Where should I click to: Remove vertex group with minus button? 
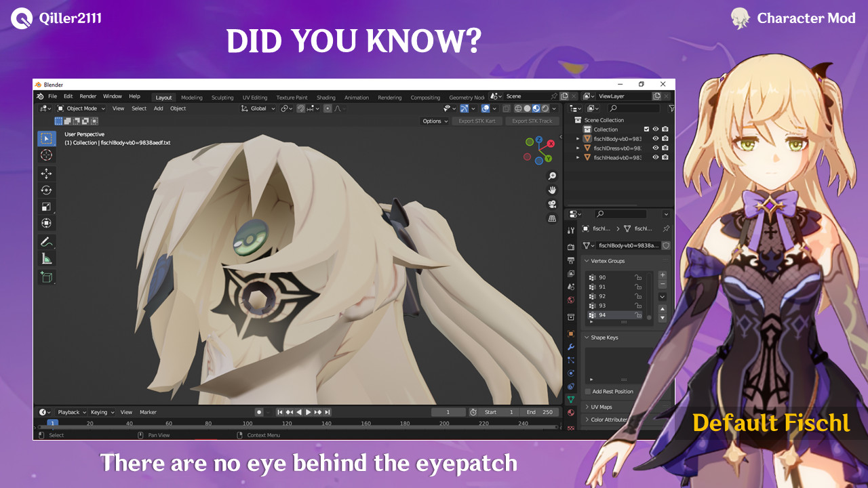click(663, 284)
